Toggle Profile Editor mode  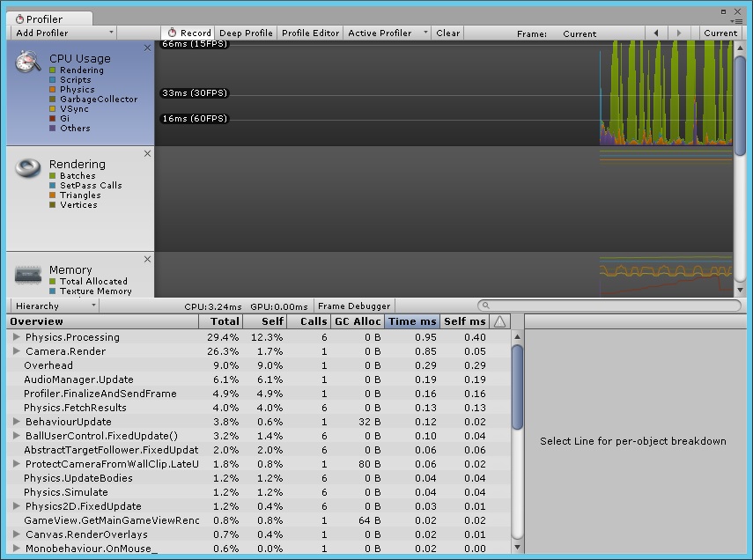click(x=310, y=33)
